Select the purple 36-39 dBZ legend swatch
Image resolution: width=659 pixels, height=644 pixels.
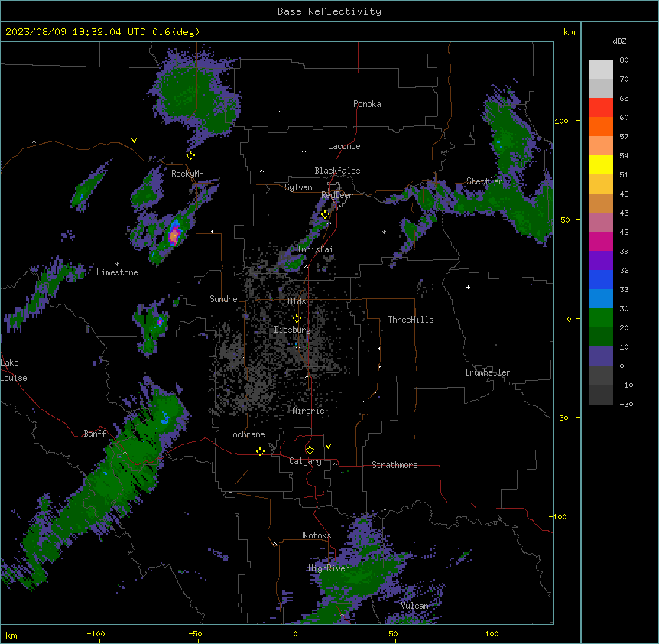pos(601,260)
